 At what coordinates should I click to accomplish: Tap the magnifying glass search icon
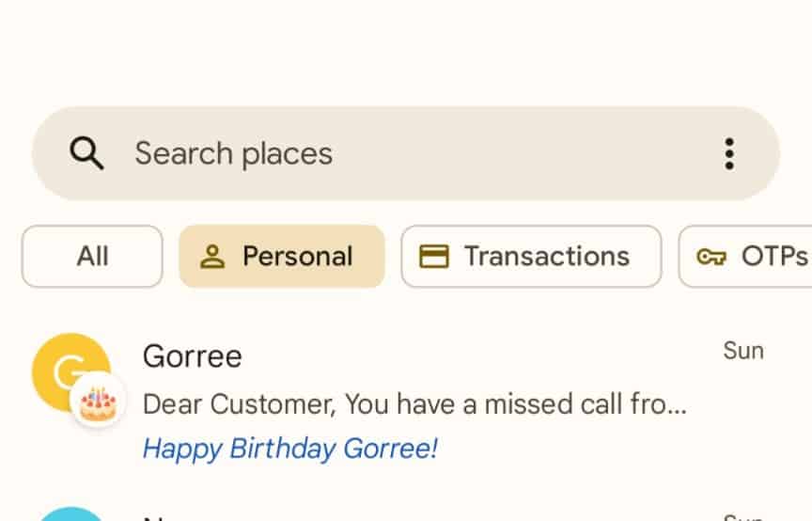(86, 153)
